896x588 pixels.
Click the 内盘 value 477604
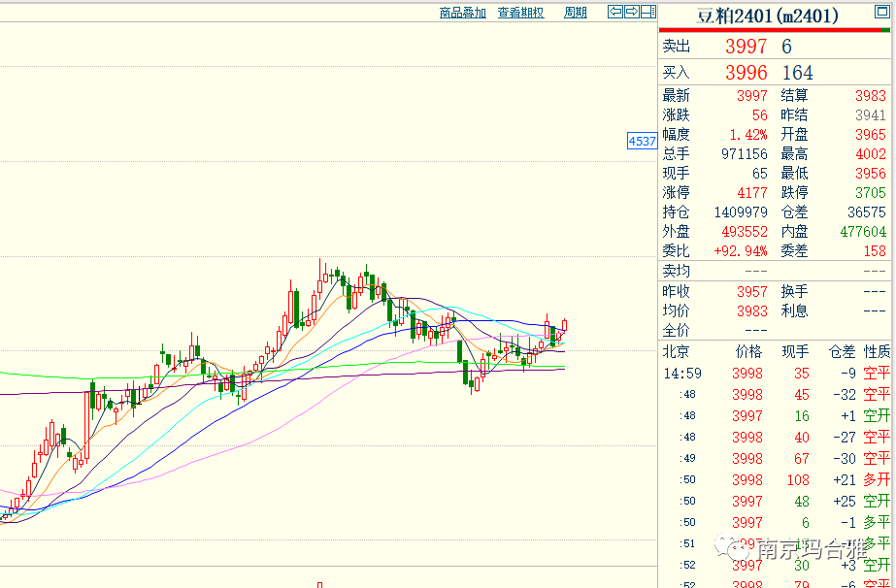[863, 232]
